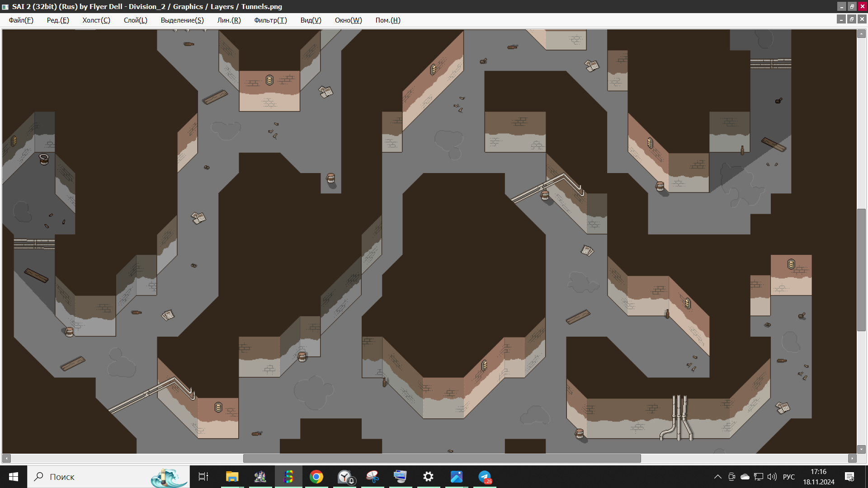Open the Фильтр(T) menu
Screen dimensions: 868x488
click(x=270, y=20)
